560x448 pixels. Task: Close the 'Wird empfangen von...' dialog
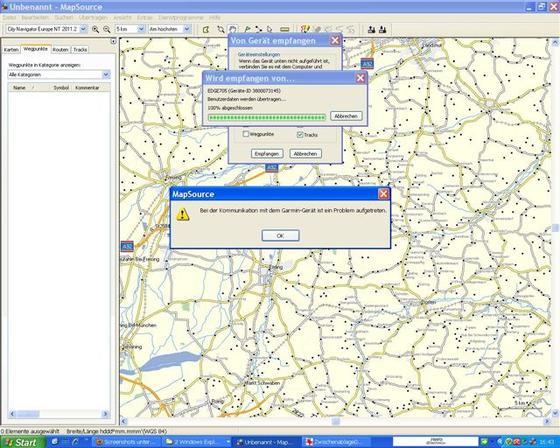(x=360, y=78)
